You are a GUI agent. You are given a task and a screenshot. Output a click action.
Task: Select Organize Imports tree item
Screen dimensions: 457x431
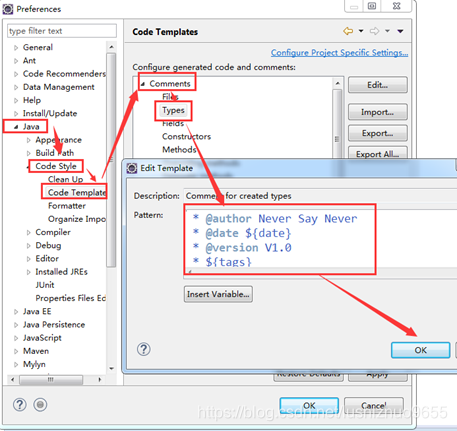click(x=77, y=219)
